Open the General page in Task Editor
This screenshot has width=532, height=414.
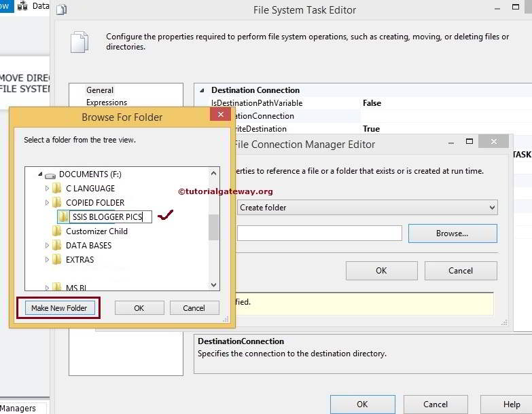tap(100, 90)
